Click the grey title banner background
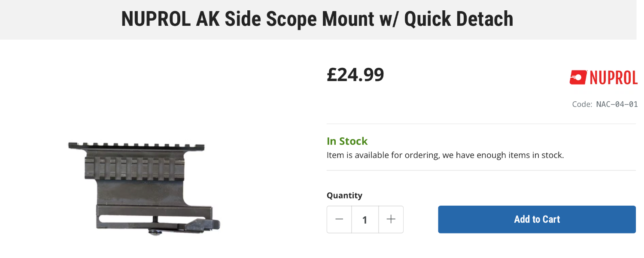Screen dimensions: 644x258 pyautogui.click(x=52, y=19)
